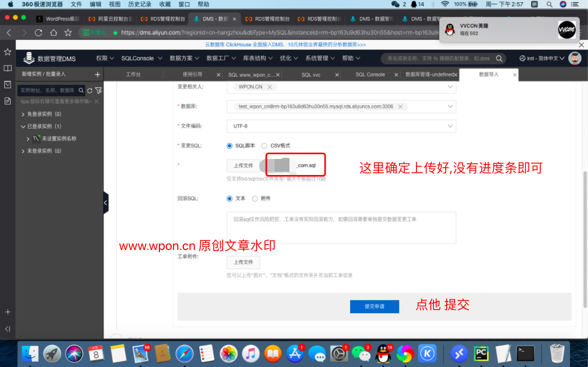Reload the page with refresh icon
This screenshot has width=588, height=367.
point(38,32)
